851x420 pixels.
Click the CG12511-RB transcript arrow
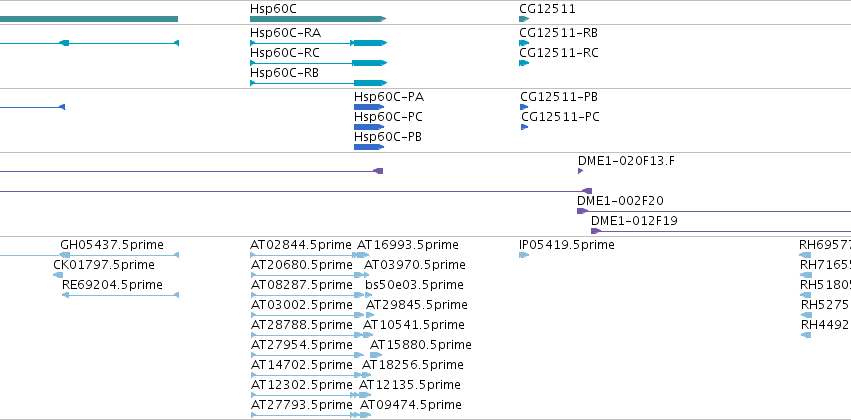point(524,43)
